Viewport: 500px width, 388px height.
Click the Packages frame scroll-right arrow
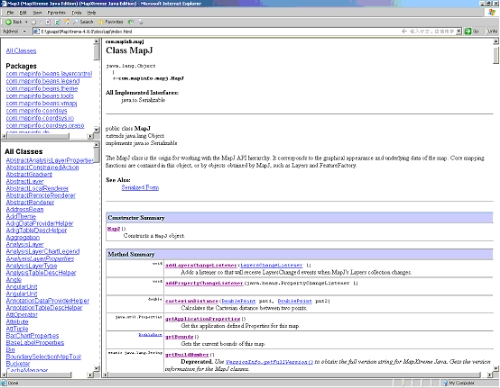[x=90, y=136]
